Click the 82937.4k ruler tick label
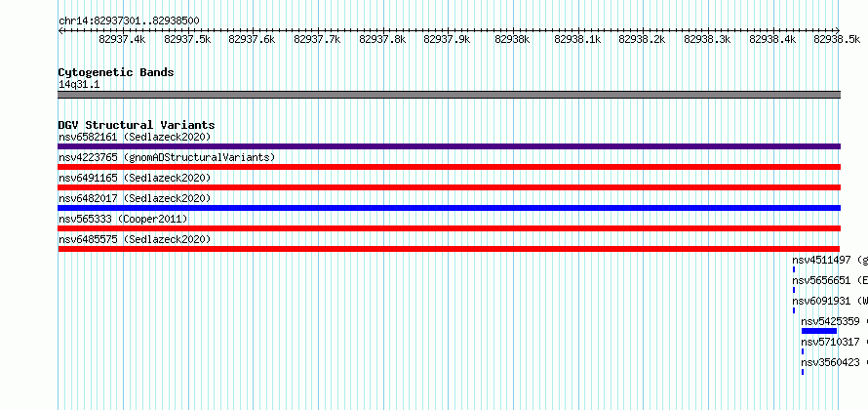 (122, 39)
